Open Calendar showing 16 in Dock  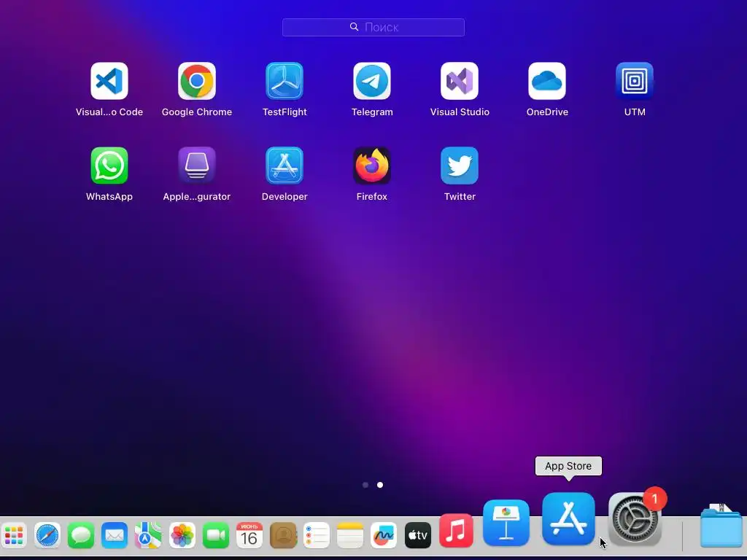[x=249, y=535]
